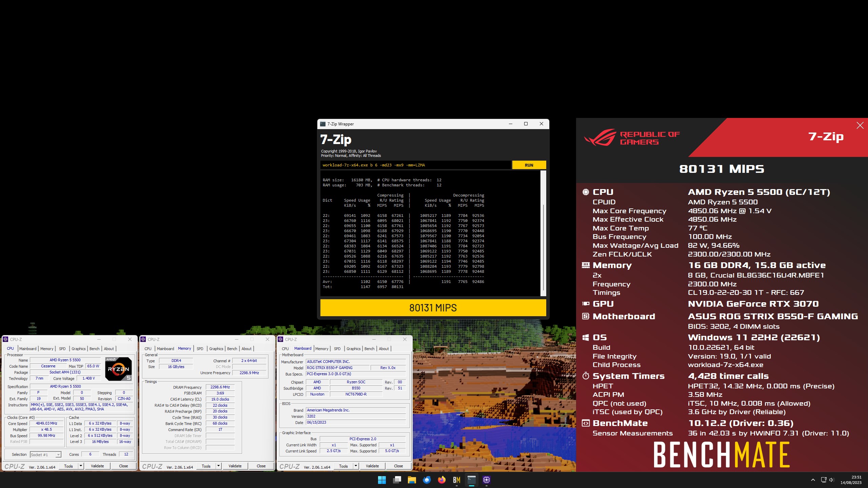Click Validate in CPU-Z mainboard window

[372, 466]
